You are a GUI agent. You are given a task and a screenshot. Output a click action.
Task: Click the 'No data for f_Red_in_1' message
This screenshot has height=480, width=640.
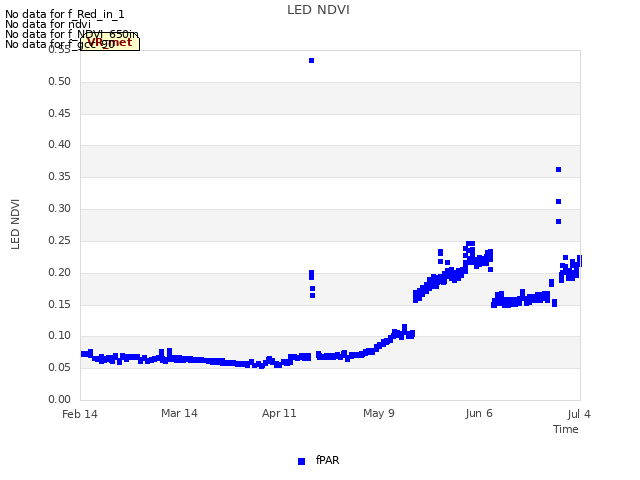point(64,14)
